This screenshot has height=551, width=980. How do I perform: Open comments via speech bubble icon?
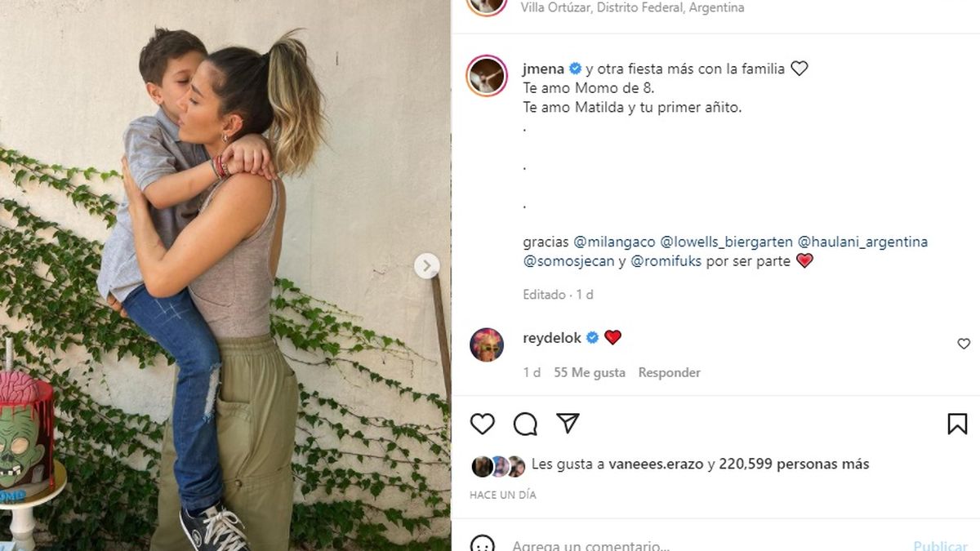[525, 424]
